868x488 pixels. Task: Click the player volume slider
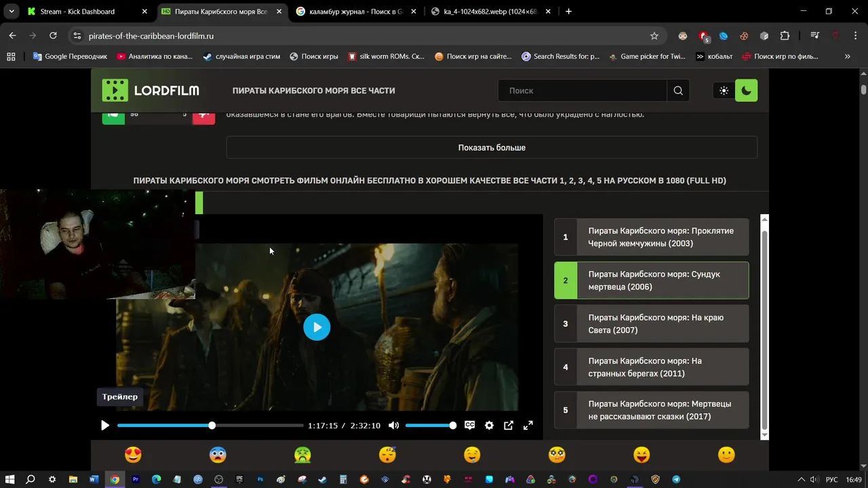[431, 426]
